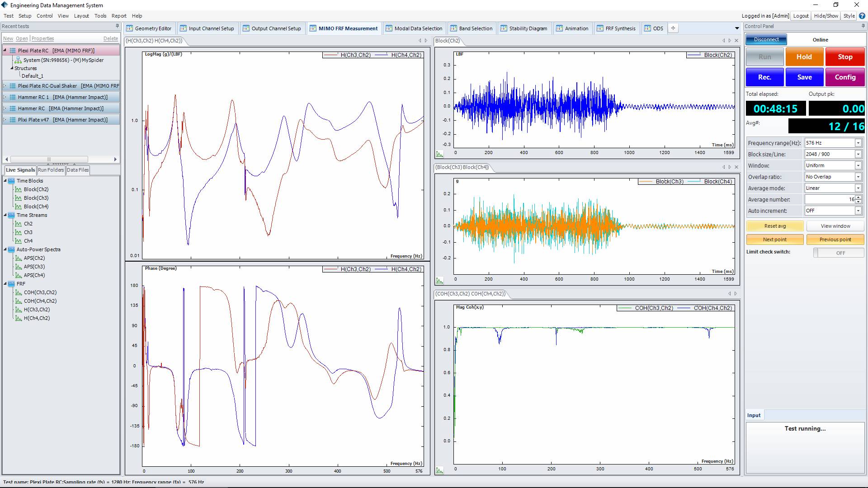Increase the Average number with up arrow

click(858, 197)
